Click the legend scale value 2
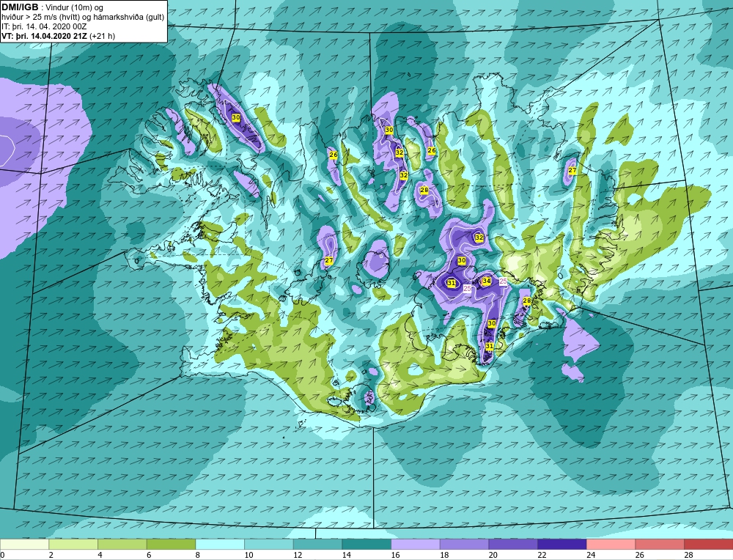 pos(51,555)
